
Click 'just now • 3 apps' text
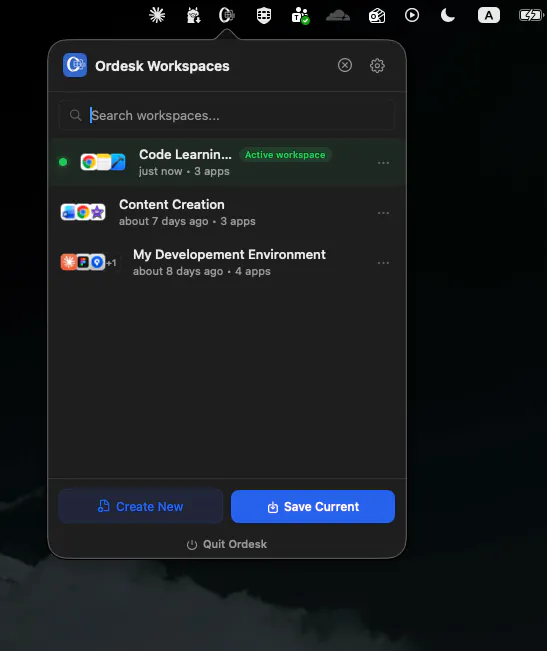tap(184, 171)
